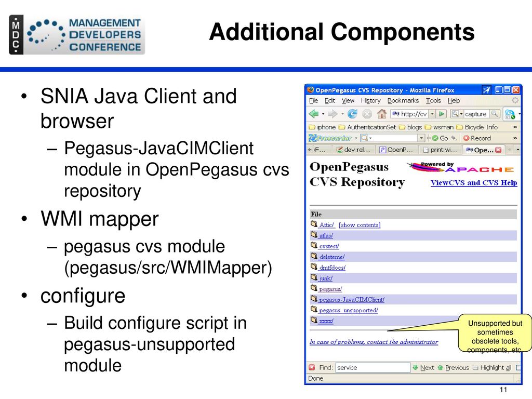Image resolution: width=532 pixels, height=399 pixels.
Task: Open the History menu
Action: 370,100
